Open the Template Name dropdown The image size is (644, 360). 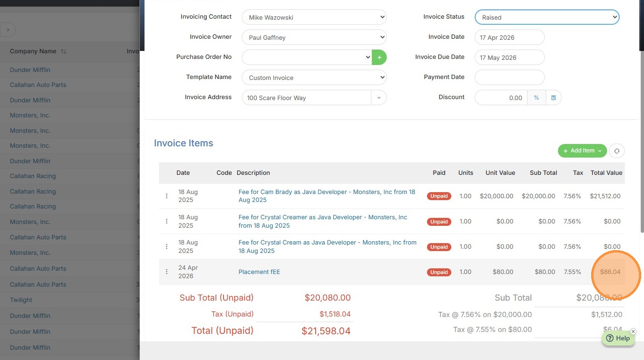pos(314,78)
